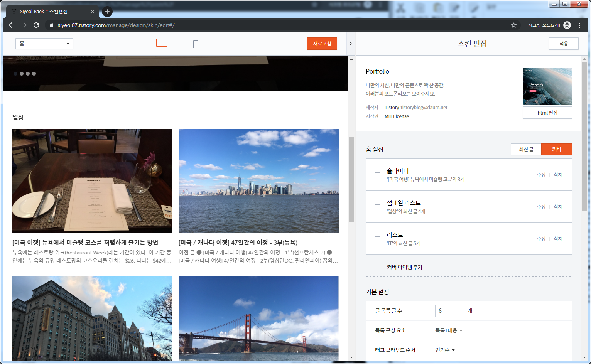Select first slider dot in preview

coord(15,74)
